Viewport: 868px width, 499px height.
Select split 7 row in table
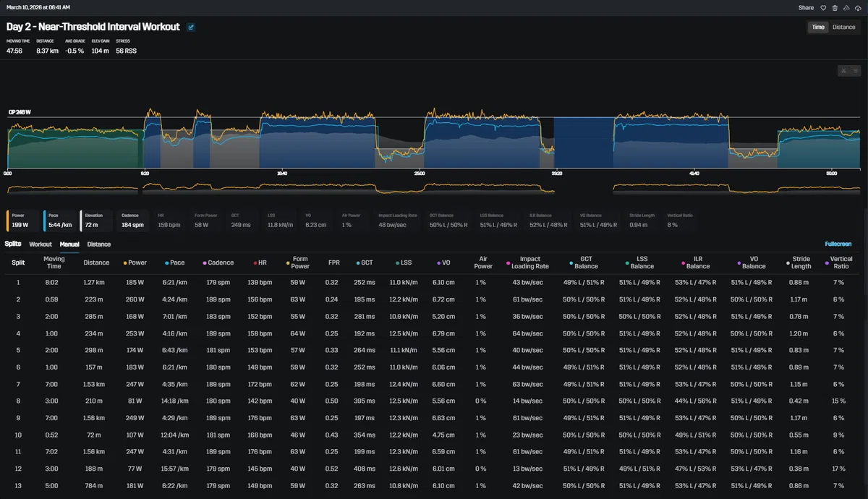pyautogui.click(x=434, y=384)
